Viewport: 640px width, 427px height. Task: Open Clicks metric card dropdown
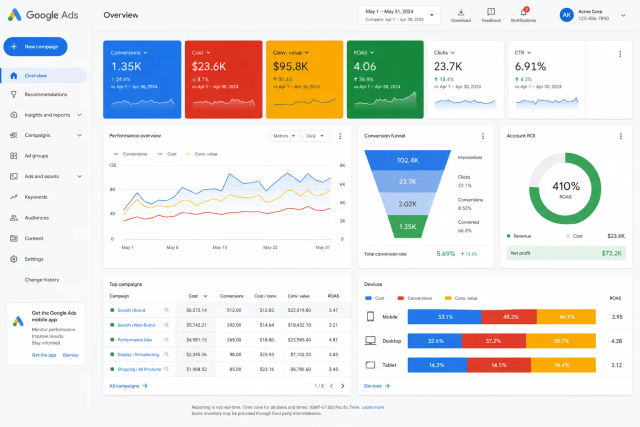[x=452, y=53]
